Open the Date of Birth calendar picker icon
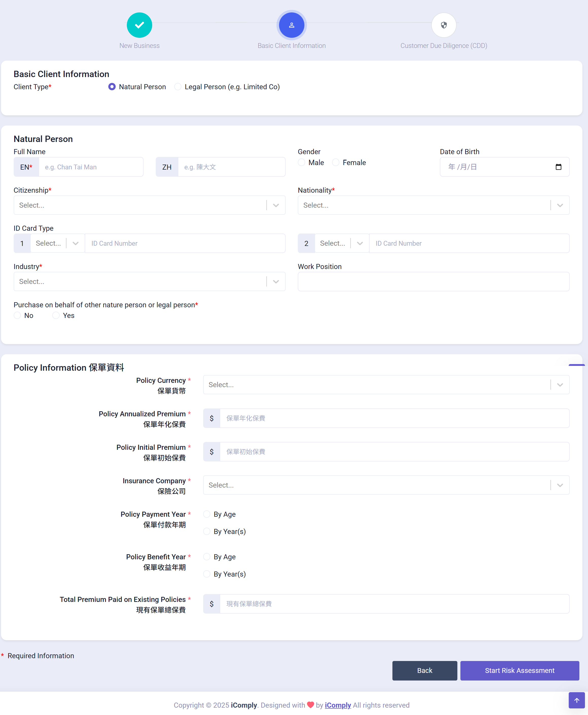The width and height of the screenshot is (588, 715). tap(558, 167)
